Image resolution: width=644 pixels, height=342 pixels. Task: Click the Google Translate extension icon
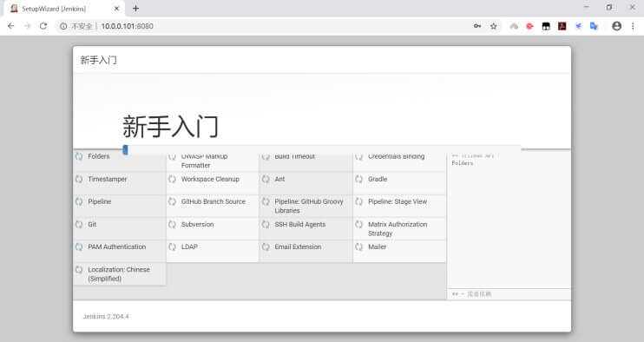(x=594, y=26)
